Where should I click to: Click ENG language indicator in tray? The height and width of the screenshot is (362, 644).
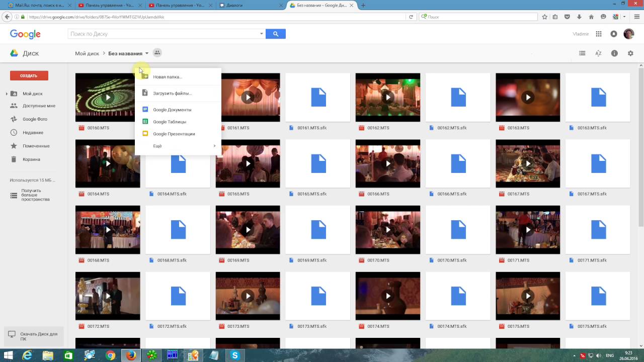click(x=609, y=355)
